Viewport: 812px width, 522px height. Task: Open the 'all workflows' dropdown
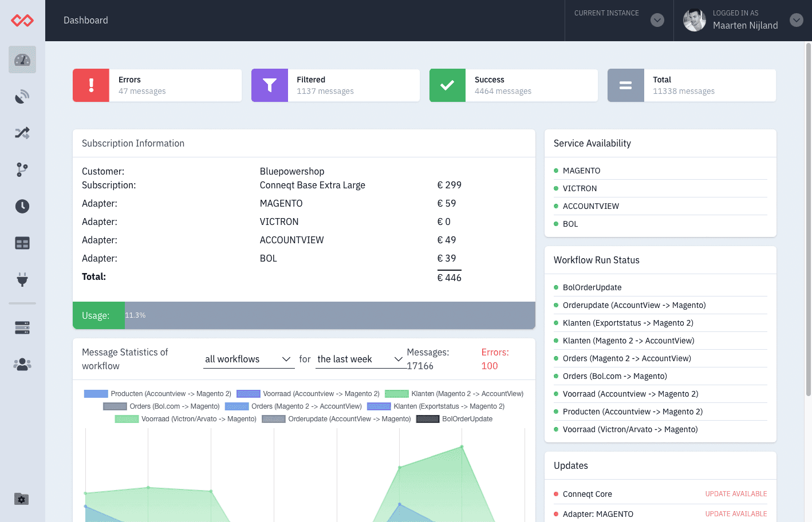249,359
